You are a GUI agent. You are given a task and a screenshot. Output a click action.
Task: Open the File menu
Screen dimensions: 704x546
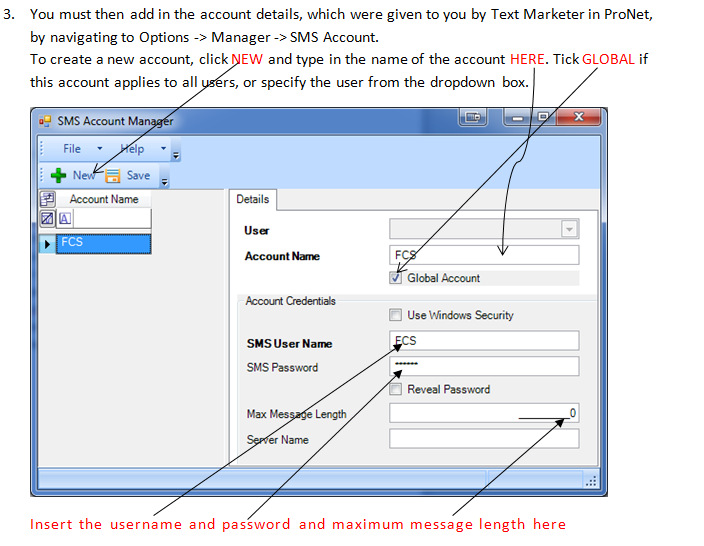coord(72,149)
